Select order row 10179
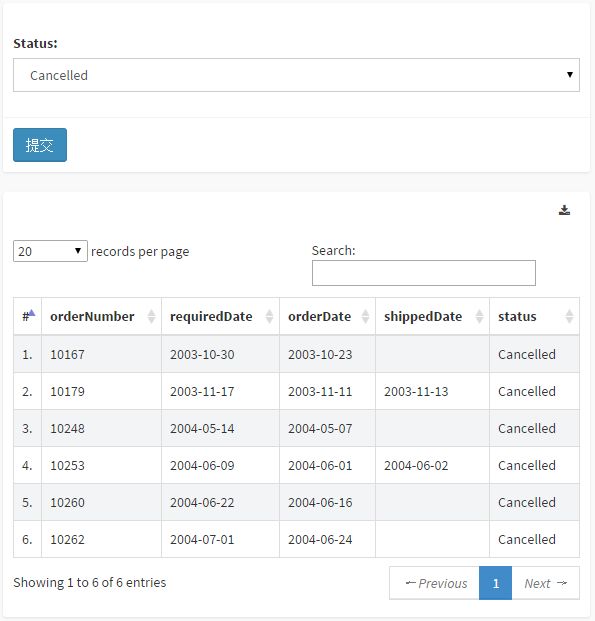Screen dimensions: 595x621 [x=296, y=391]
